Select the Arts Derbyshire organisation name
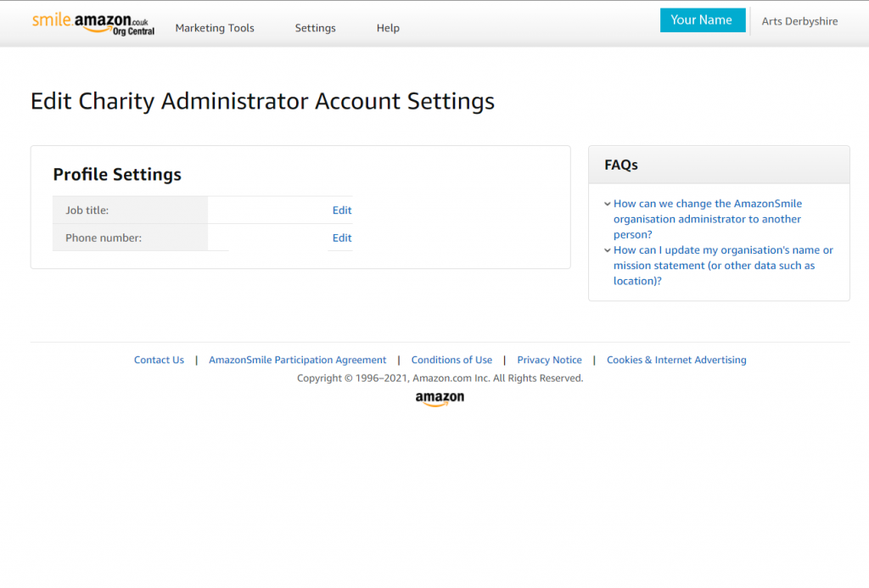 coord(799,21)
